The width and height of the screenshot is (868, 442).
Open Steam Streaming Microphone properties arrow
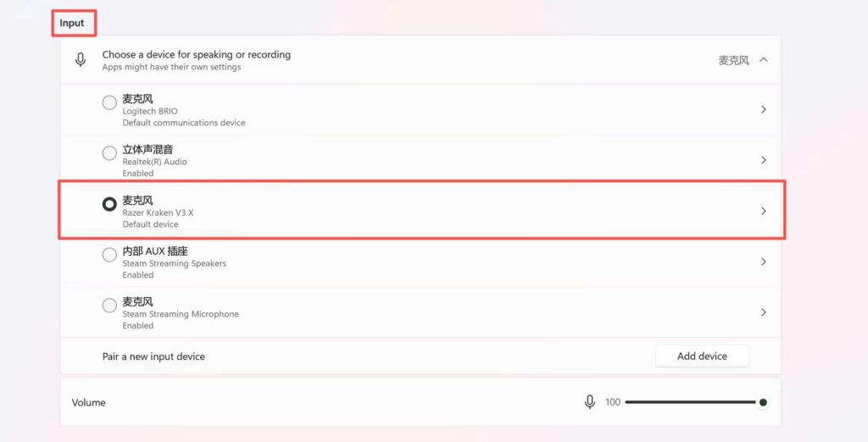pyautogui.click(x=764, y=312)
